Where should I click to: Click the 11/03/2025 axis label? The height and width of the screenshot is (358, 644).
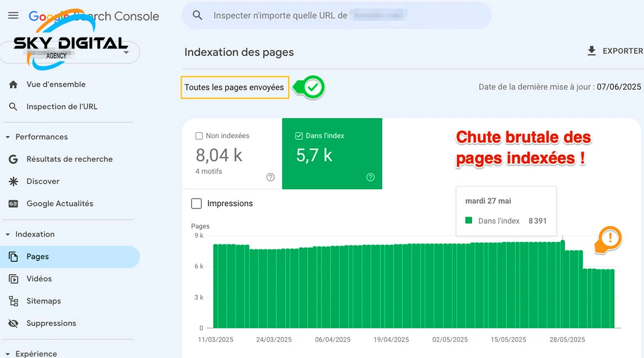point(216,339)
